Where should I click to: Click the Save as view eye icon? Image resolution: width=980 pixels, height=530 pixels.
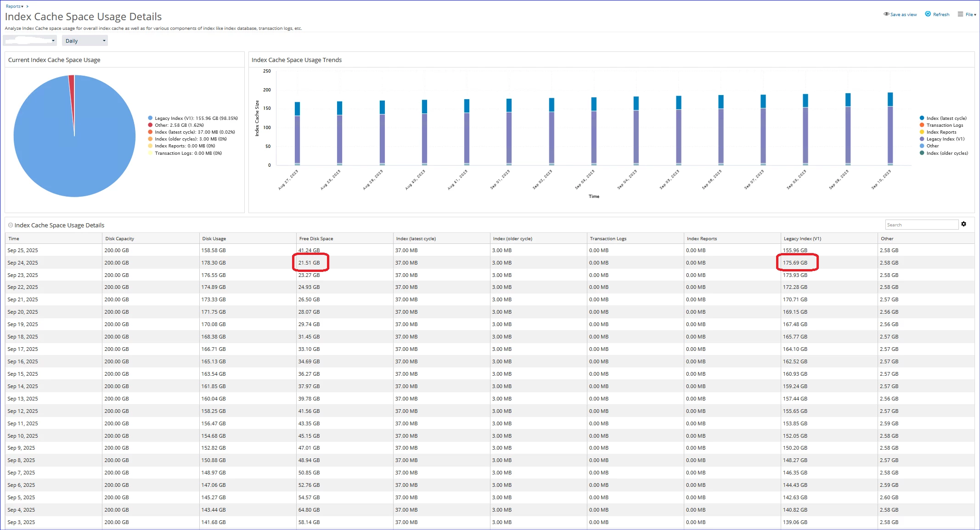(886, 14)
